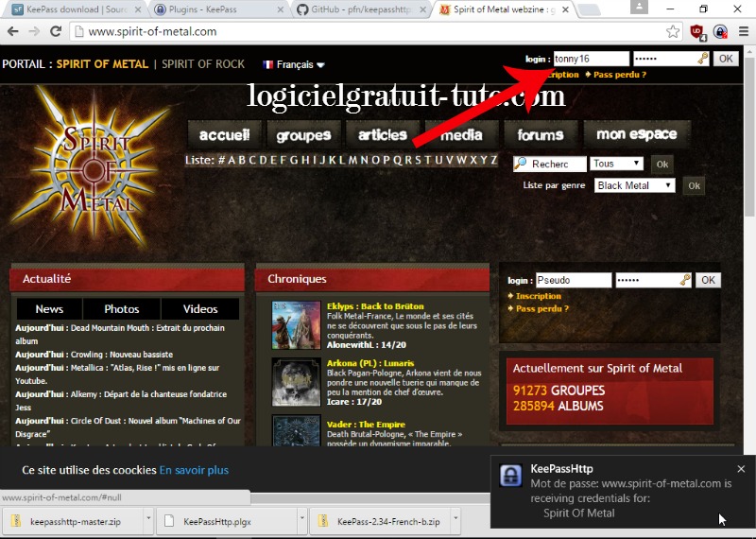Open the mon espace menu item
Screen dimensions: 756x539
(637, 134)
